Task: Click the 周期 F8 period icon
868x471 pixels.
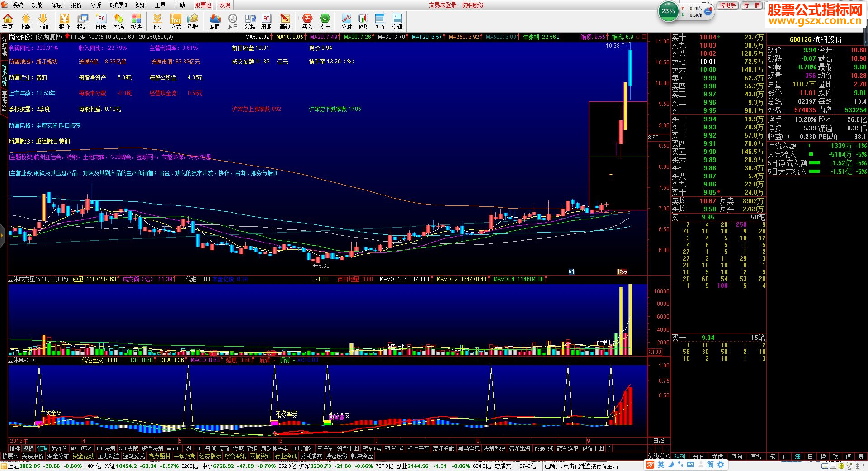Action: 266,21
